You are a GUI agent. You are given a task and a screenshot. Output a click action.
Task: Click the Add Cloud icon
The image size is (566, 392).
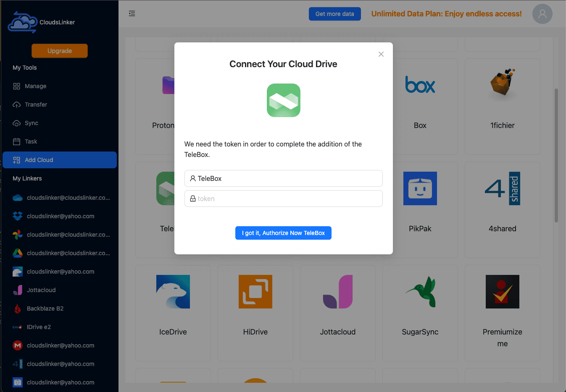coord(17,160)
